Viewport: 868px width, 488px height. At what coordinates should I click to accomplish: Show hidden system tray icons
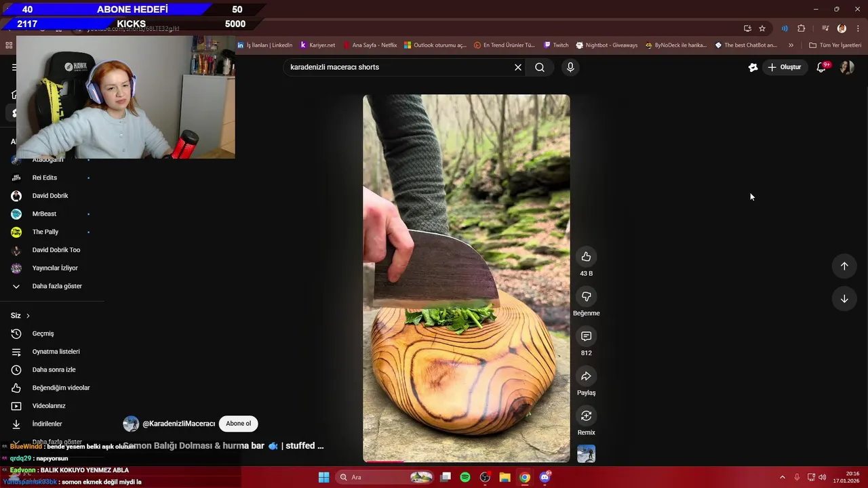click(782, 477)
